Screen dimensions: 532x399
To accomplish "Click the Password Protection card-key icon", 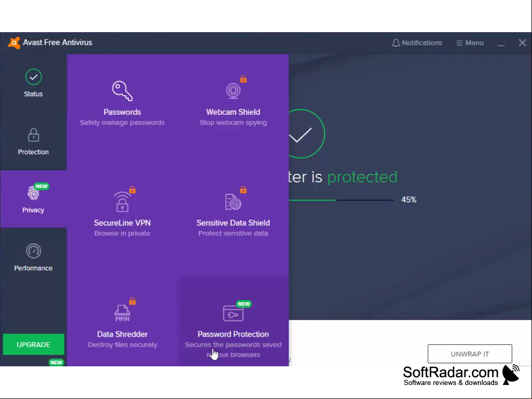I will [233, 313].
